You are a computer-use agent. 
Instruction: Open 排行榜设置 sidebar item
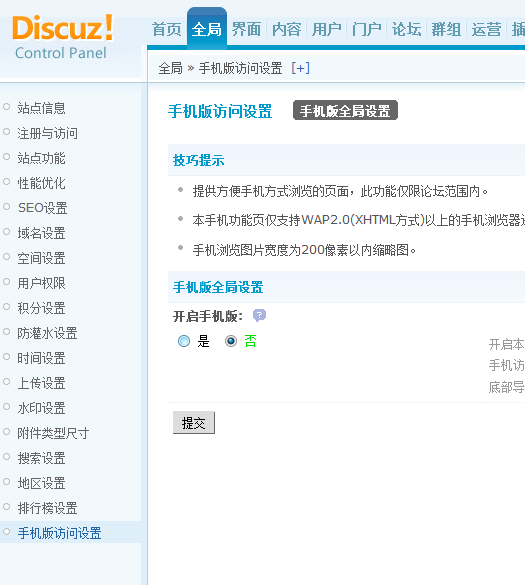click(47, 508)
